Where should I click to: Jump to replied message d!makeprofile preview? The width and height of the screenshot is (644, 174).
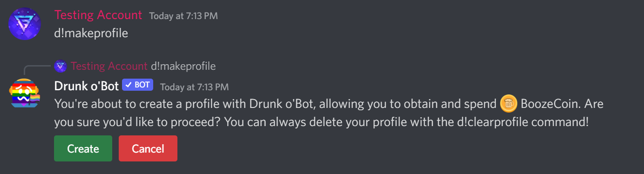click(x=183, y=66)
